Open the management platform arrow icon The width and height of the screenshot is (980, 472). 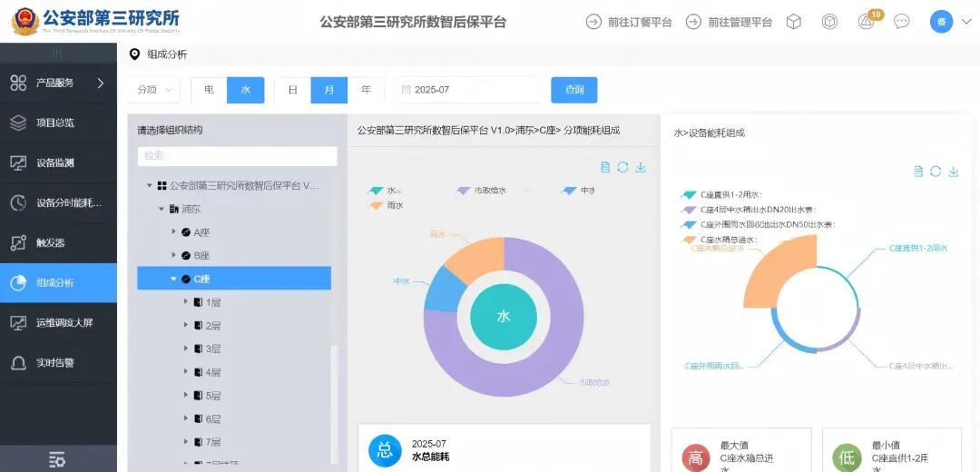coord(693,22)
